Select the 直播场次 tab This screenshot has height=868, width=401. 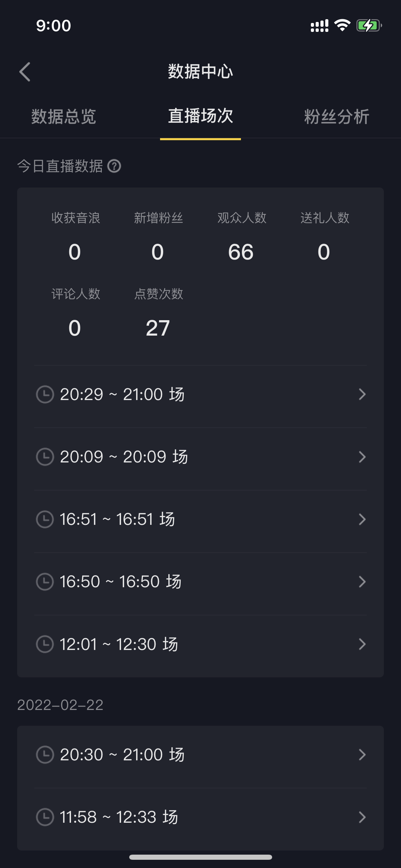click(200, 116)
